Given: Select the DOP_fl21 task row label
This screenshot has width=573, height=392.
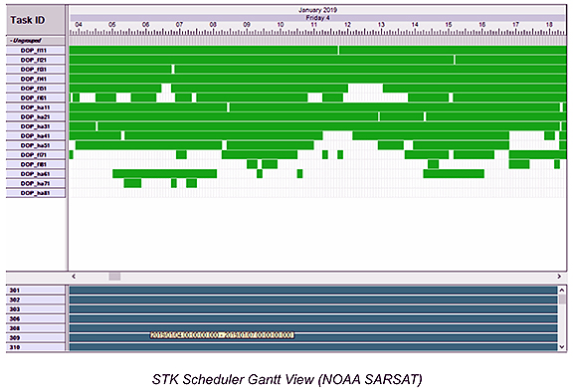Looking at the screenshot, I should (36, 60).
